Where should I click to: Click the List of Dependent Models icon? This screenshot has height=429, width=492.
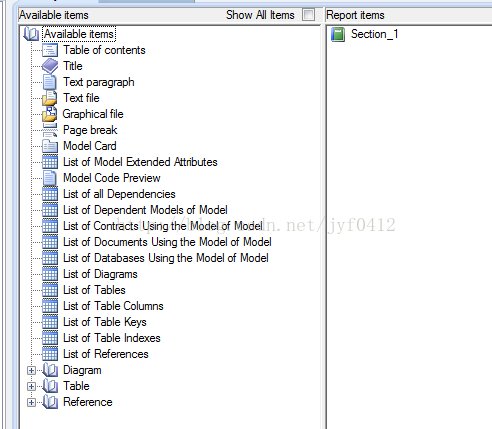click(x=50, y=210)
